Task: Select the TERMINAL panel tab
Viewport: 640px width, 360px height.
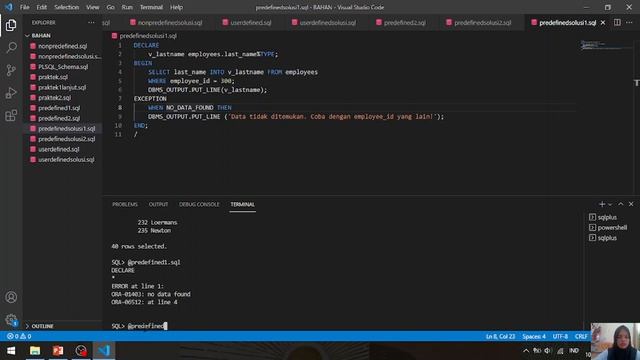Action: click(x=242, y=204)
